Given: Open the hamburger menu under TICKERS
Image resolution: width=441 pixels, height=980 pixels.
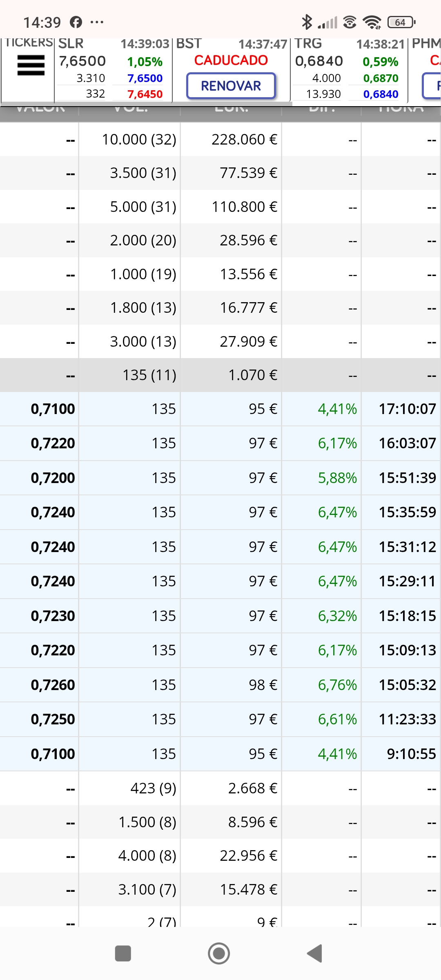Looking at the screenshot, I should click(31, 65).
